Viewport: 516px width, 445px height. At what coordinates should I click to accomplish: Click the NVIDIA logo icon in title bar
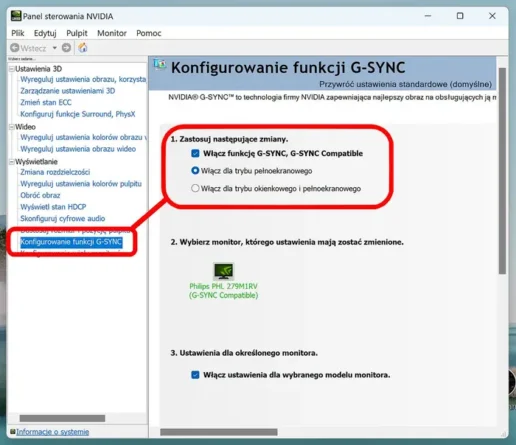16,16
